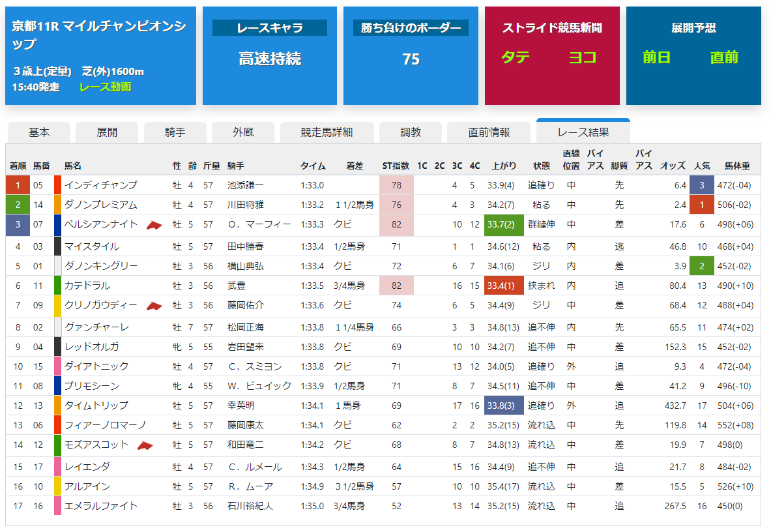Open the 直前 race development forecast

[724, 57]
